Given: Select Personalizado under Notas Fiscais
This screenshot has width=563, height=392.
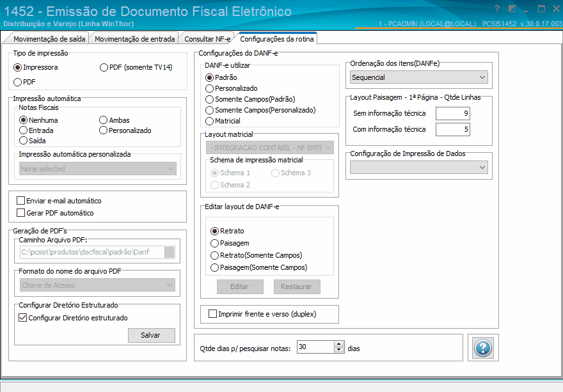Looking at the screenshot, I should pyautogui.click(x=125, y=130).
